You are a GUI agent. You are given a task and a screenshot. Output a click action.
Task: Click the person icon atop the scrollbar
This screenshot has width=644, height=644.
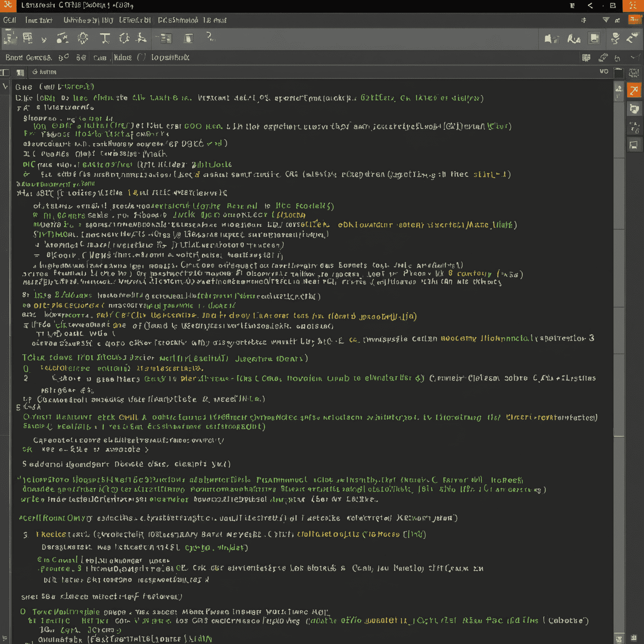tap(619, 89)
